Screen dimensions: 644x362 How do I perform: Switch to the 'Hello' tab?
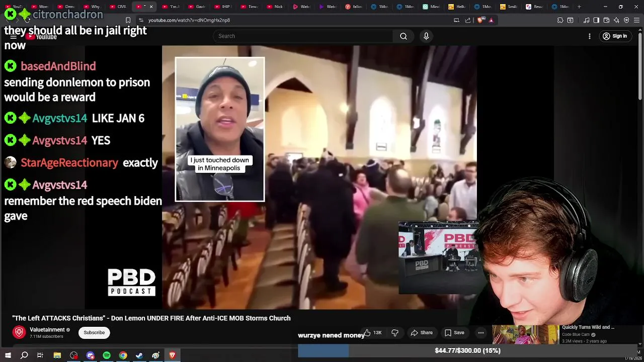[x=458, y=7]
